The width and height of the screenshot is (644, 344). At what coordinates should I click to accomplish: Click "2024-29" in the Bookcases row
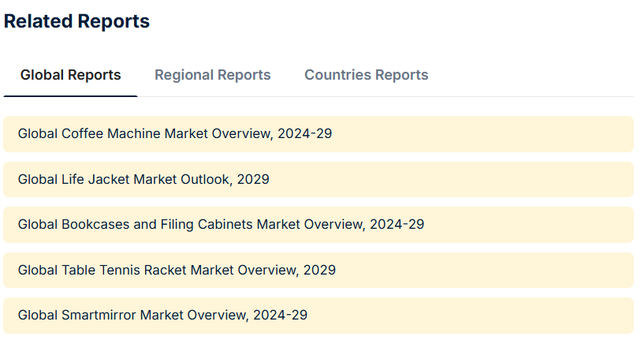[x=396, y=225]
